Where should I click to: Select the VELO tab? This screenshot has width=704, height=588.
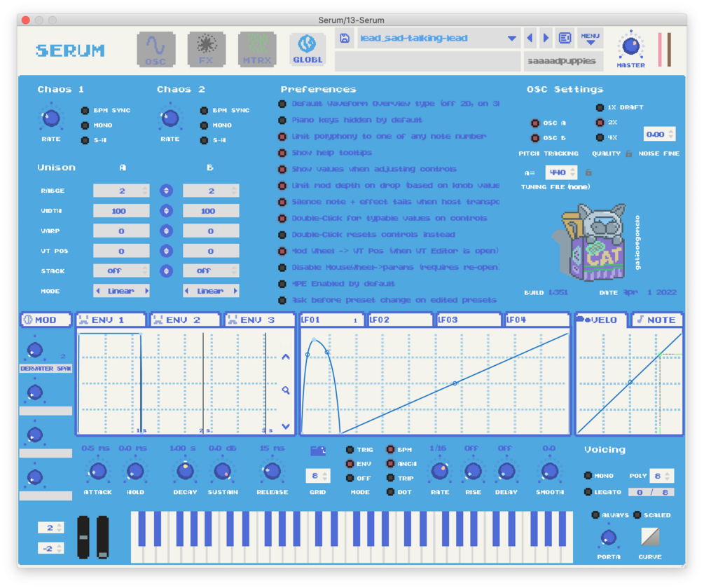601,320
